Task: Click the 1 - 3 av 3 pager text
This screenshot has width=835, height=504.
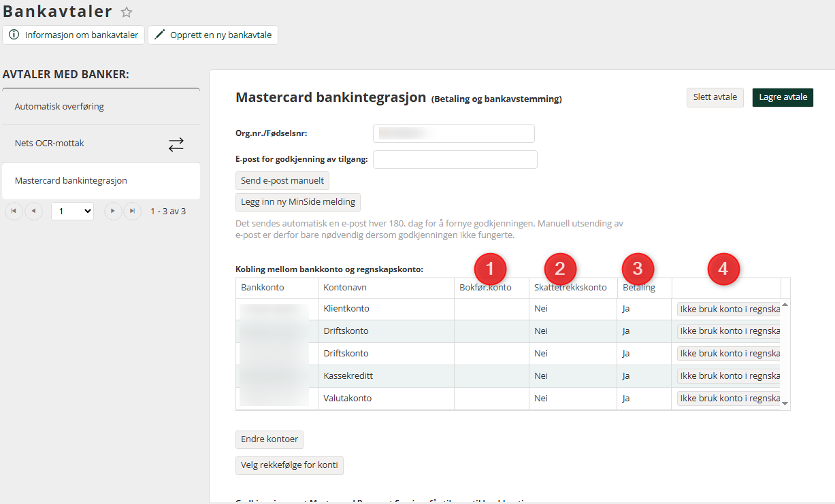Action: [168, 212]
